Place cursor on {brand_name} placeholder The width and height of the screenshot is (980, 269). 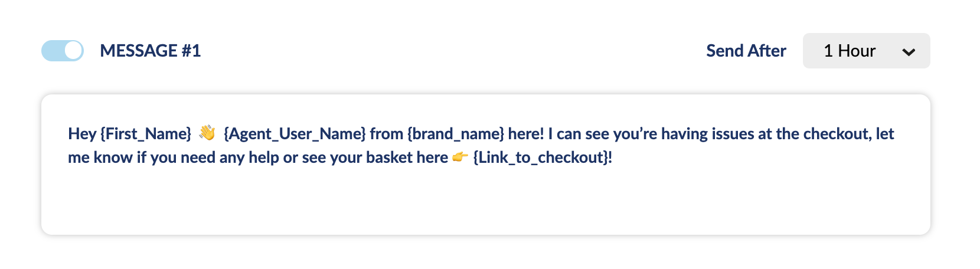tap(455, 134)
